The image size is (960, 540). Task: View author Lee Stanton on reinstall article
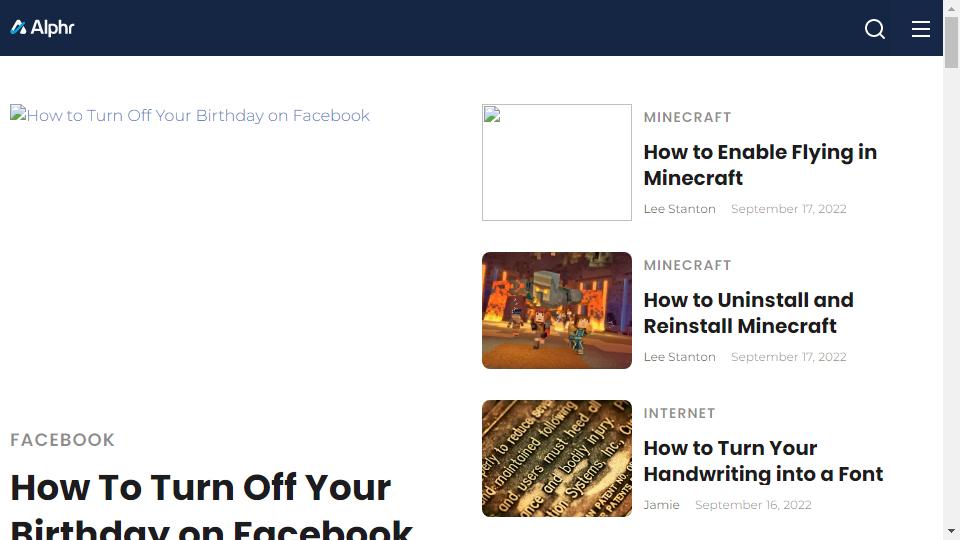pyautogui.click(x=679, y=357)
